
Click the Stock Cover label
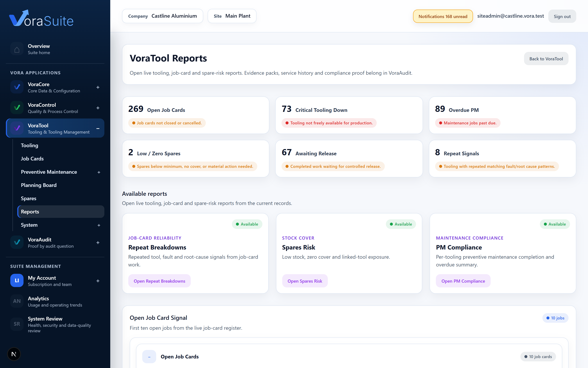click(298, 238)
